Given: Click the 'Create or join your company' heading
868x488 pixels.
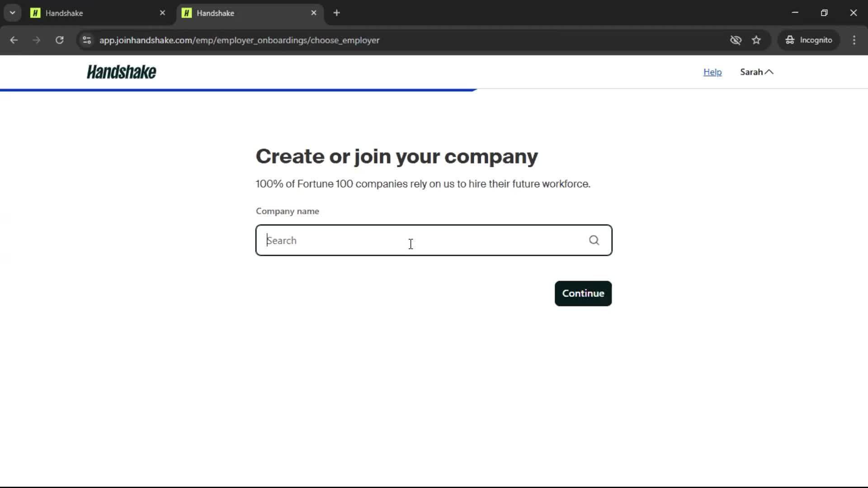Looking at the screenshot, I should (x=396, y=156).
